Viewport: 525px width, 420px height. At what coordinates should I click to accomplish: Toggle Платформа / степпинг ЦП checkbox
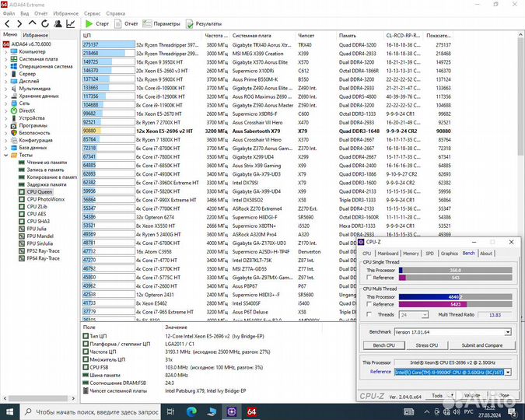[x=86, y=344]
